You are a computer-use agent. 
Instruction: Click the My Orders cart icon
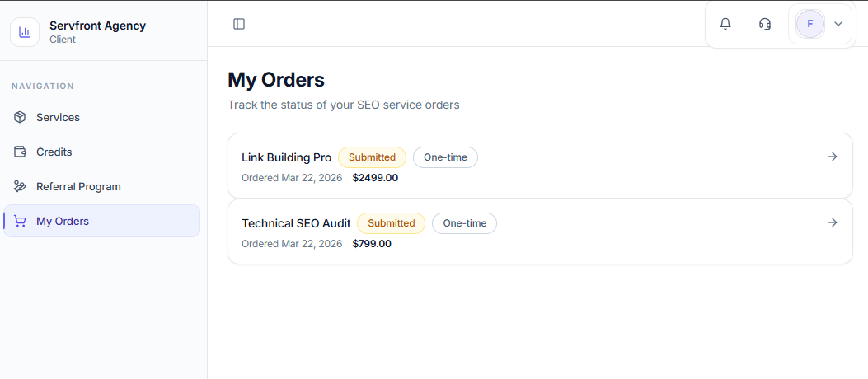(x=20, y=221)
